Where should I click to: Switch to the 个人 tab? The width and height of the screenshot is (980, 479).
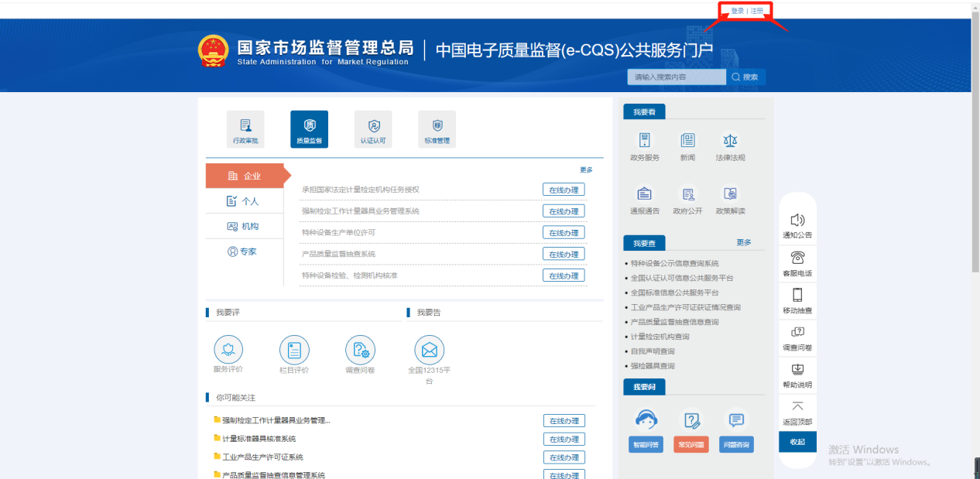(x=245, y=201)
